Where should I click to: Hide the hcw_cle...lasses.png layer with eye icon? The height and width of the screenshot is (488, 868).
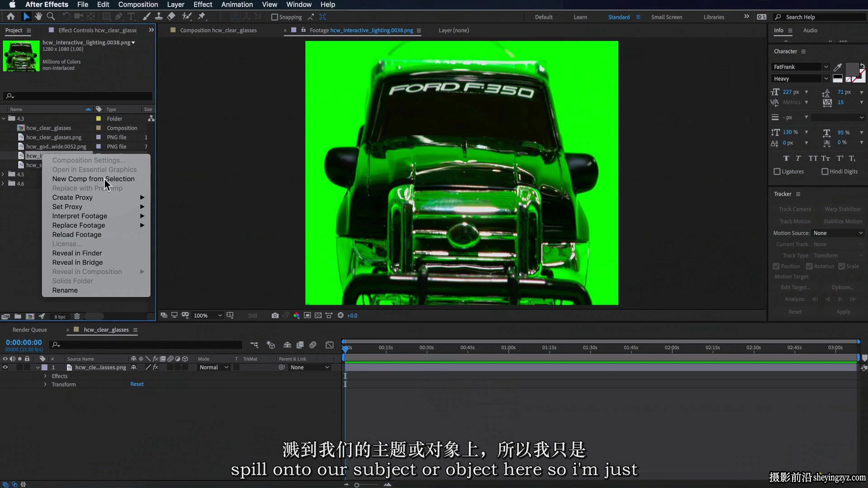[5, 367]
